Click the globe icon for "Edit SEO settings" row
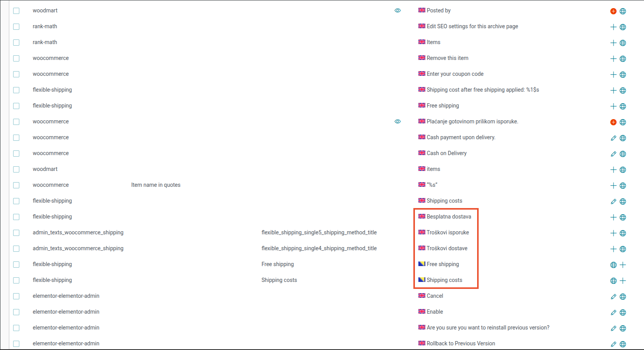644x350 pixels. (623, 27)
